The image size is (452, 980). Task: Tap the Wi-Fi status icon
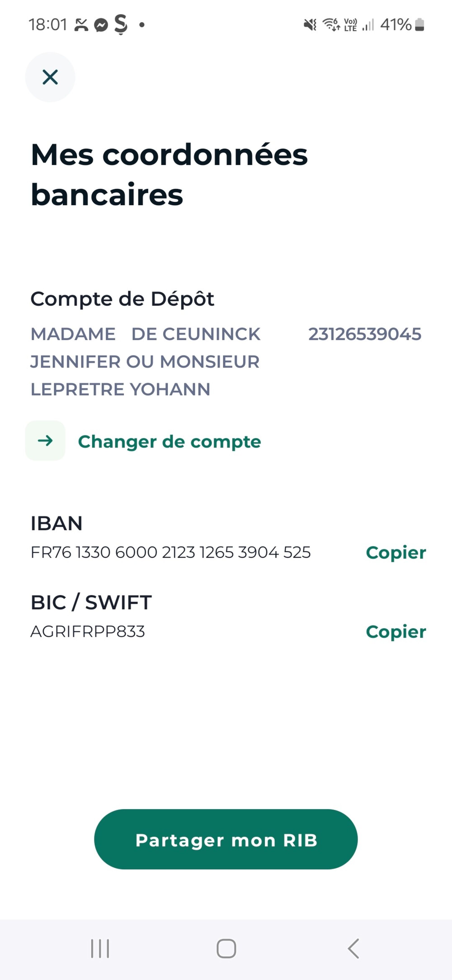[331, 25]
